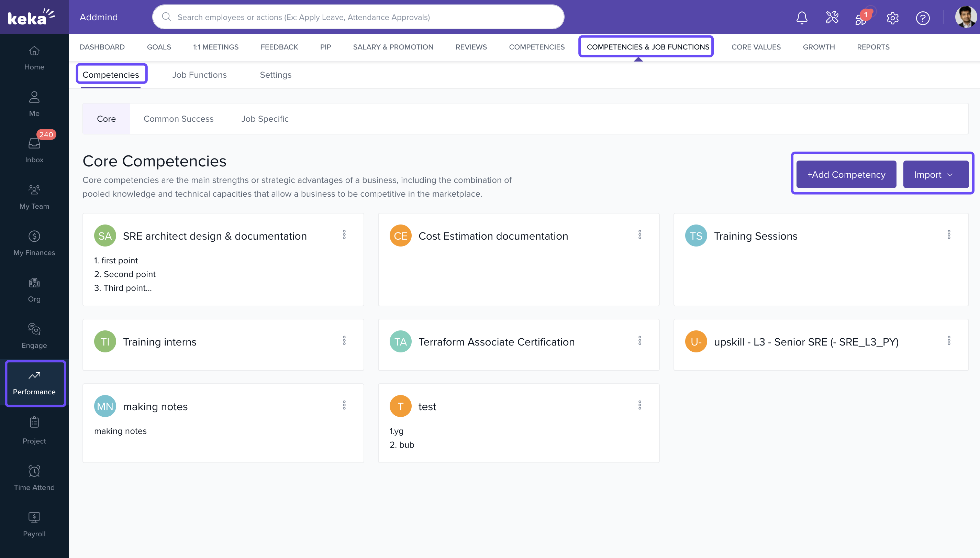Open Engage section in the sidebar

[34, 336]
